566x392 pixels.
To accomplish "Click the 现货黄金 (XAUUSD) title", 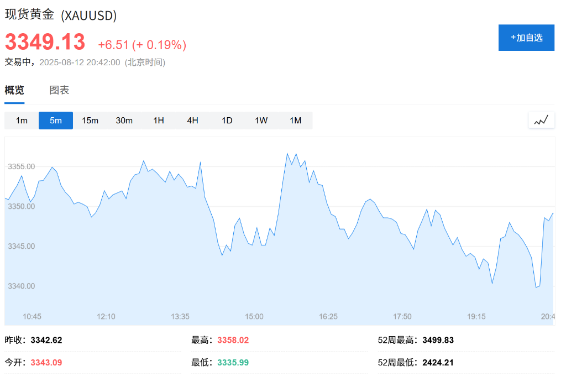I will [x=61, y=15].
